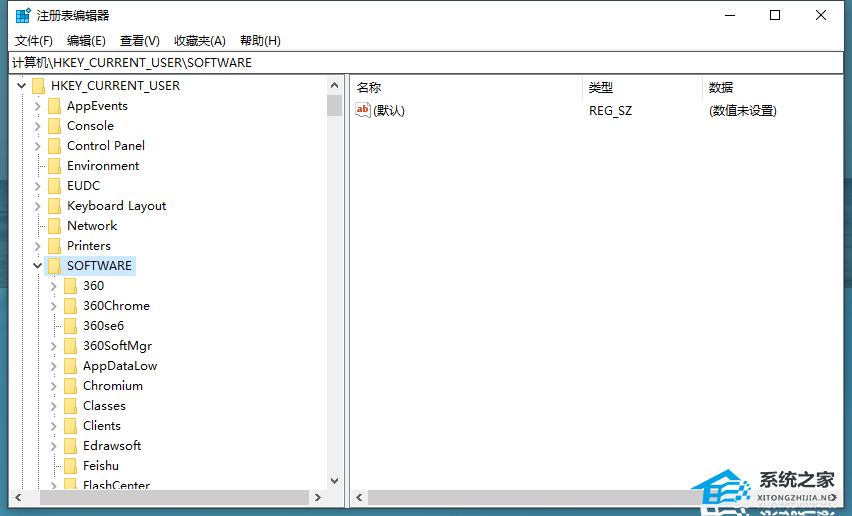Collapse the SOFTWARE key
The height and width of the screenshot is (516, 852).
pyautogui.click(x=38, y=266)
